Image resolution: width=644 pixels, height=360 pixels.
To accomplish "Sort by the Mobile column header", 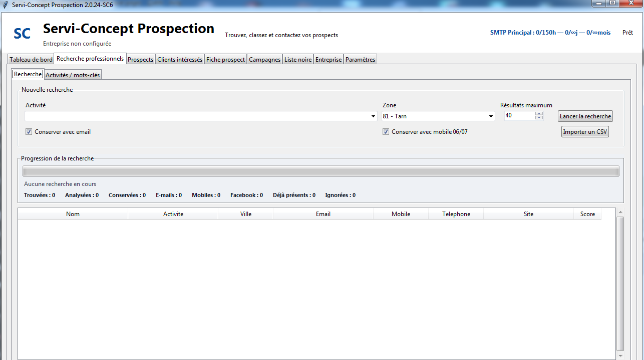I will 401,214.
